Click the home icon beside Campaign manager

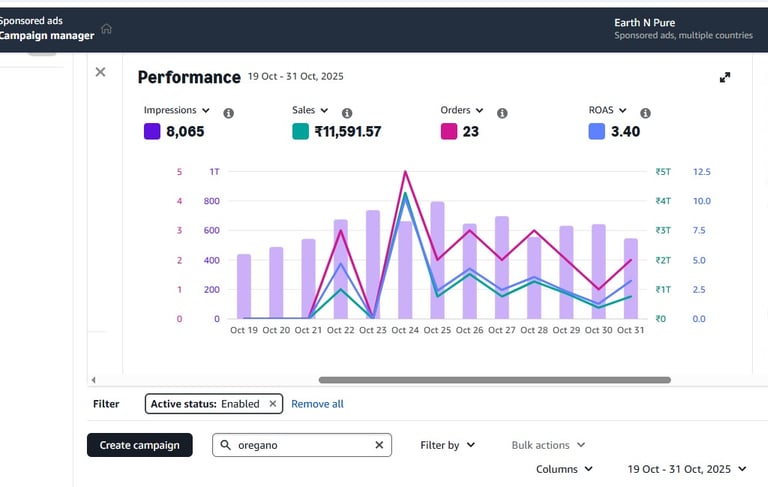point(106,29)
